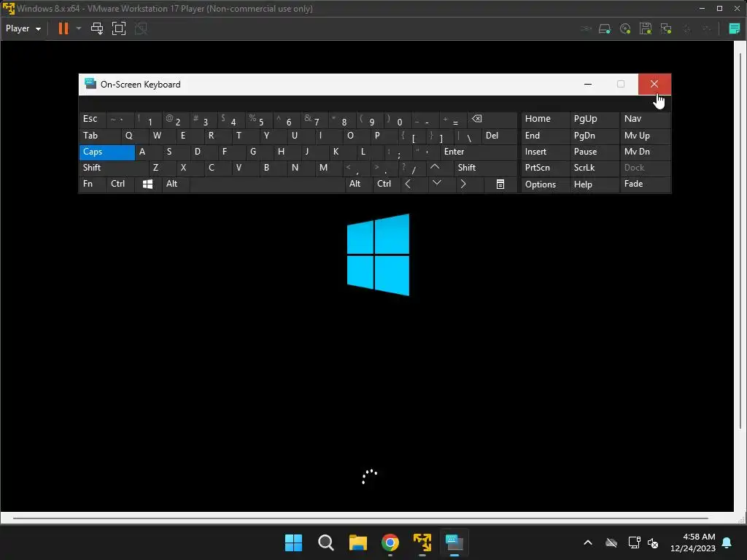Tap the space bar on the On-Screen Keyboard
Viewport: 747px width, 560px height.
pos(267,184)
